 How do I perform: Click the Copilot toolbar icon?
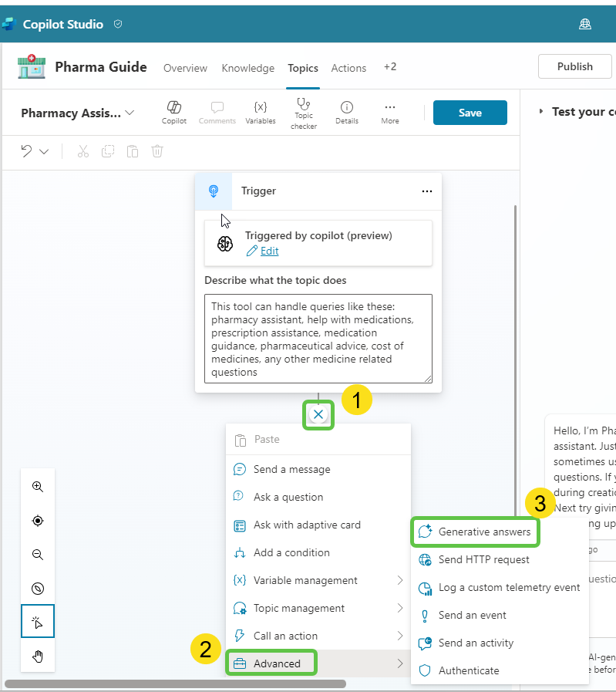pyautogui.click(x=173, y=112)
